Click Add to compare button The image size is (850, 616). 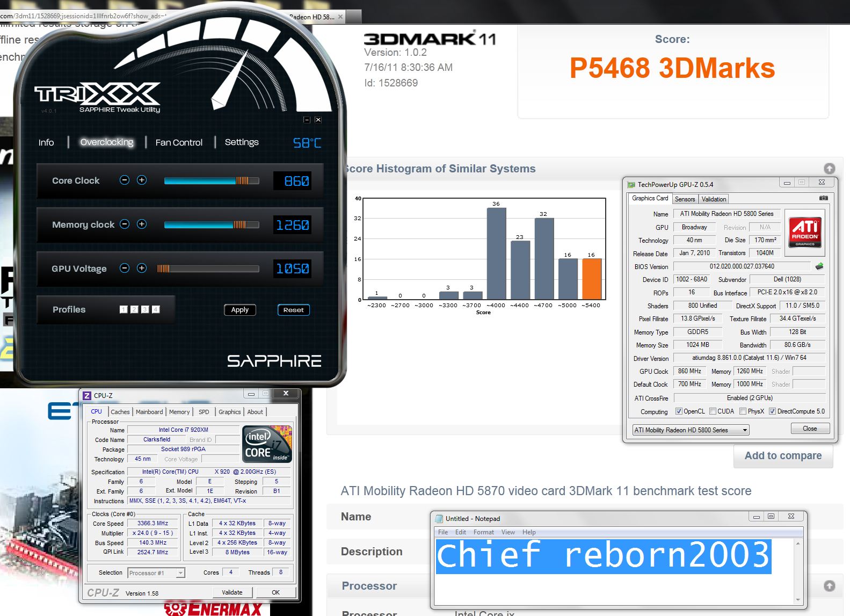tap(783, 456)
